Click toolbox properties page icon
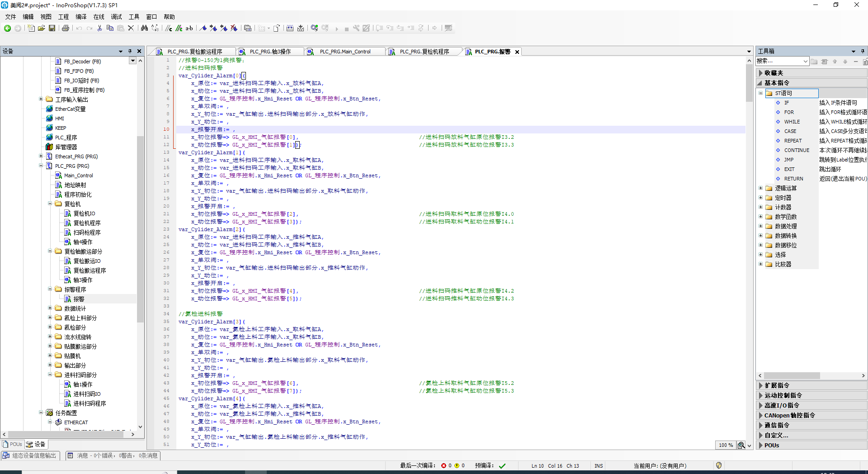Image resolution: width=868 pixels, height=474 pixels. (865, 62)
